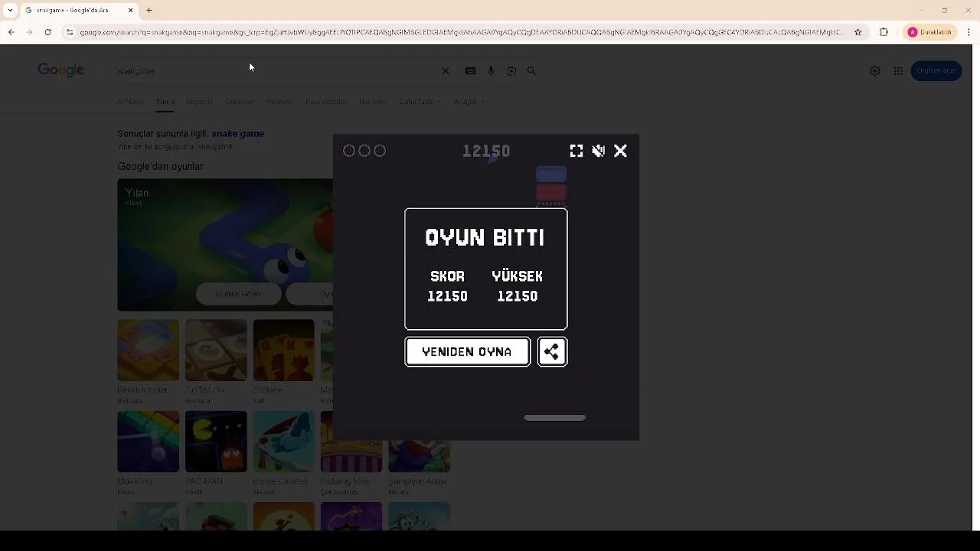Viewport: 980px width, 551px height.
Task: Click the suggested "snake game" link
Action: 237,133
